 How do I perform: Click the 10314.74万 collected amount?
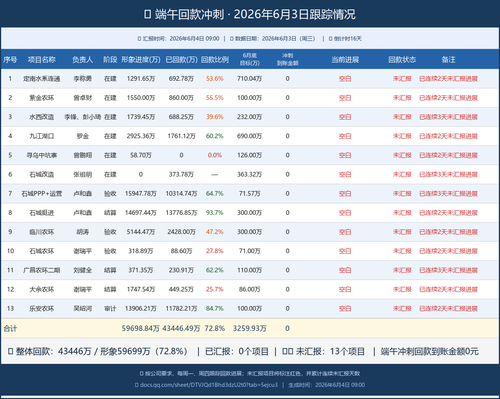tap(181, 194)
